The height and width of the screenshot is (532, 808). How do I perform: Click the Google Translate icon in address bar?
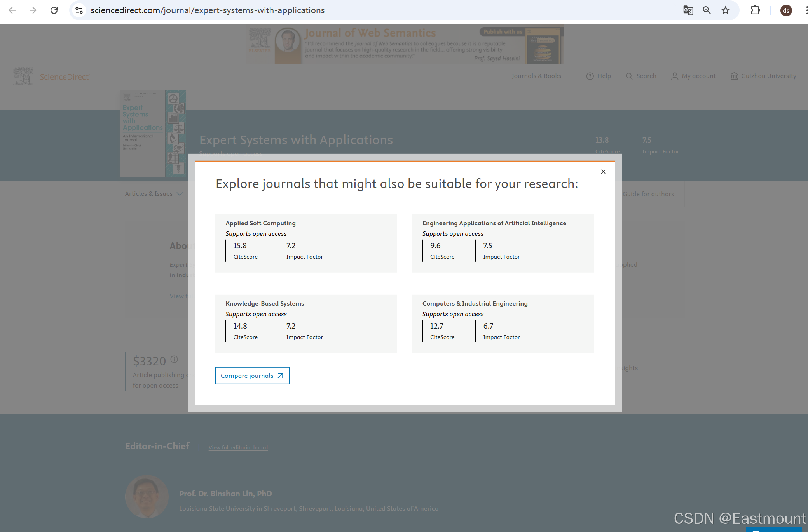tap(688, 10)
